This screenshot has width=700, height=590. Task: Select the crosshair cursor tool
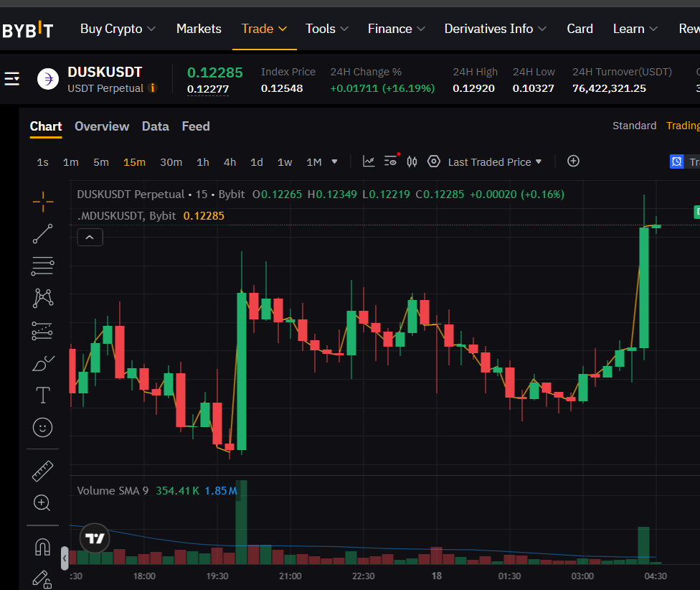click(43, 202)
